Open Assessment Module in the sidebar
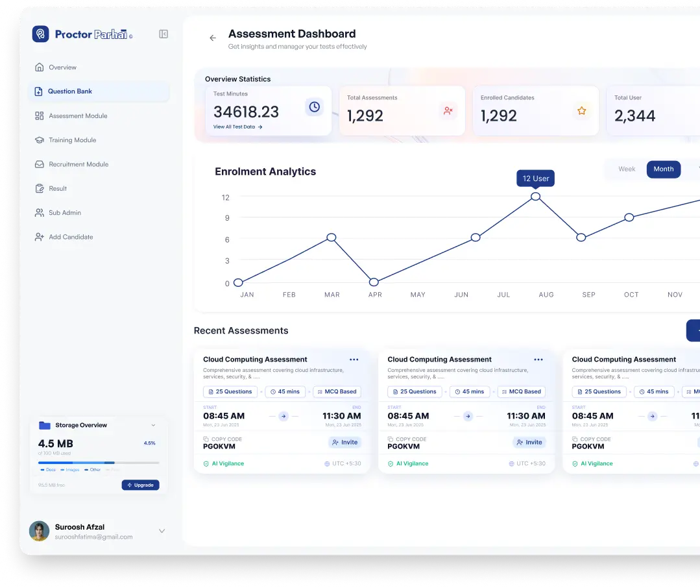 pyautogui.click(x=99, y=116)
